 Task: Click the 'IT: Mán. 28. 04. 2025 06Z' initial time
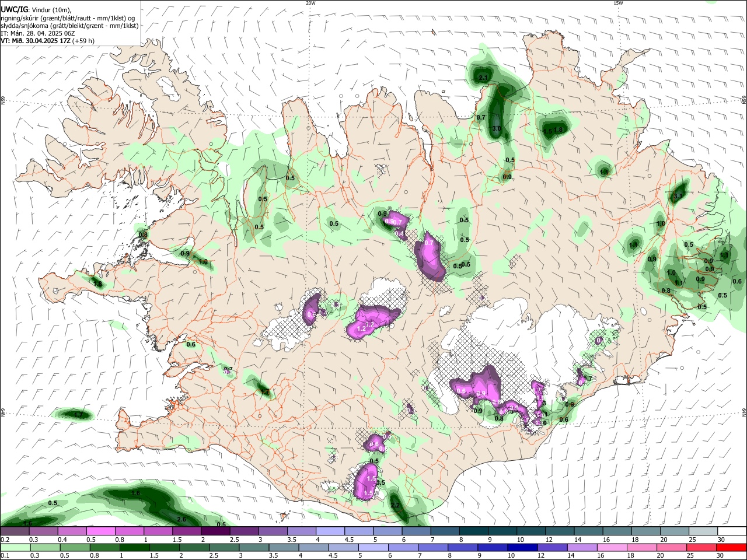coord(37,33)
